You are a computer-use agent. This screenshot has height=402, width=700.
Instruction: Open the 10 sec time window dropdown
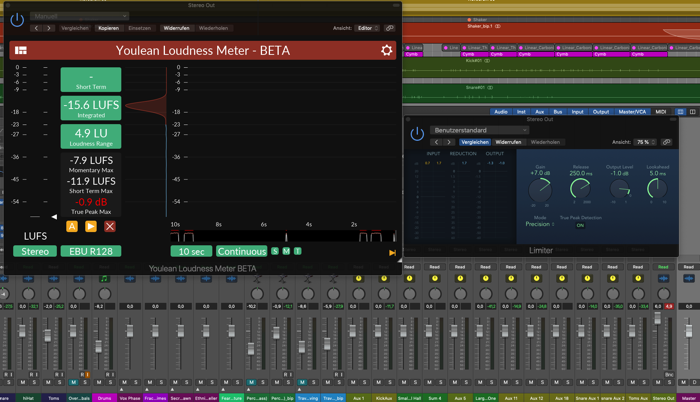192,251
